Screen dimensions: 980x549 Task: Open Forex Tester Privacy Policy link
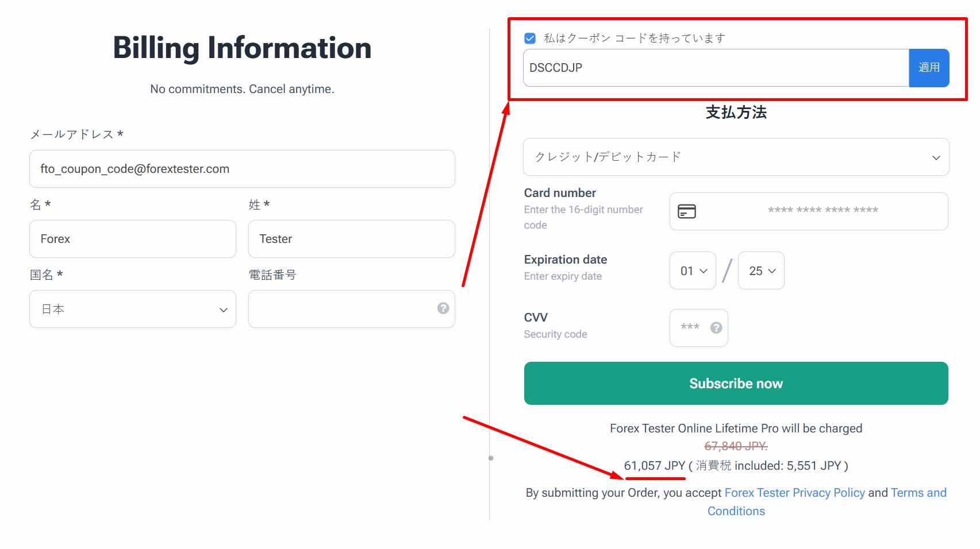coord(794,493)
